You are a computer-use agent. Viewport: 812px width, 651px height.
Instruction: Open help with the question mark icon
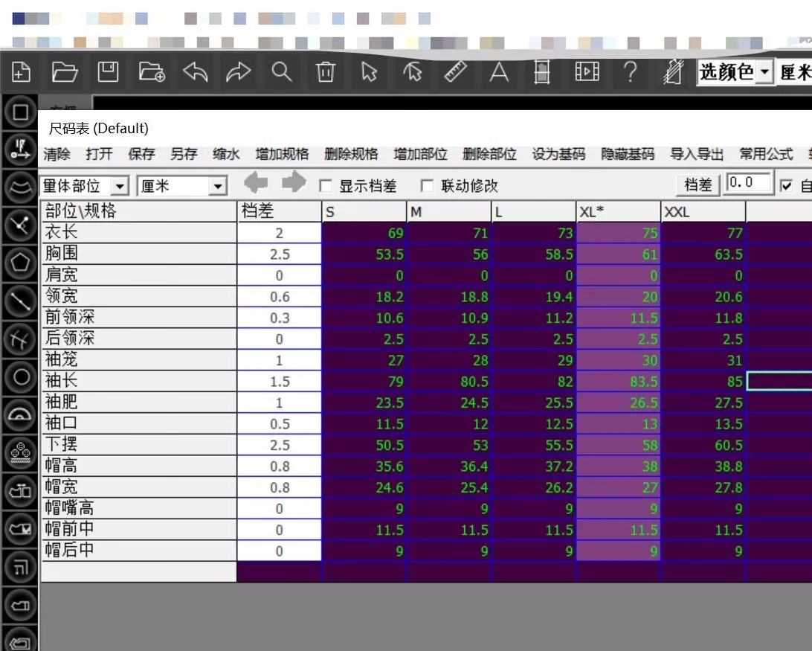631,72
